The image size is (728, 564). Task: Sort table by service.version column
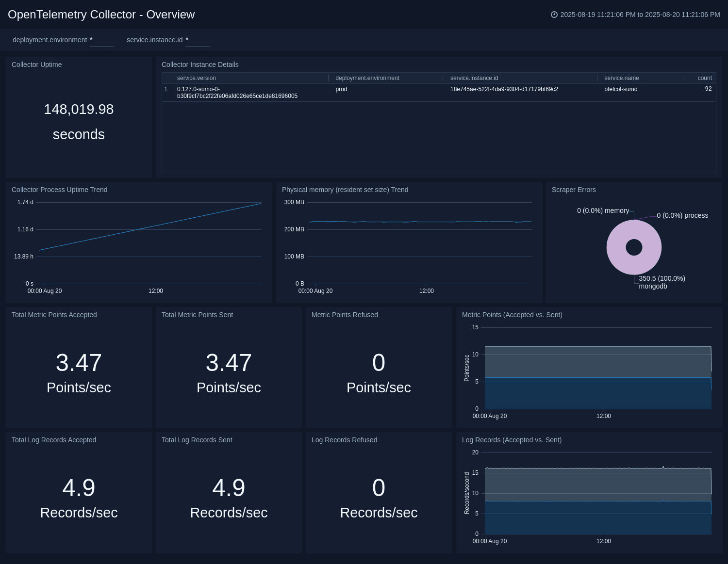point(197,78)
